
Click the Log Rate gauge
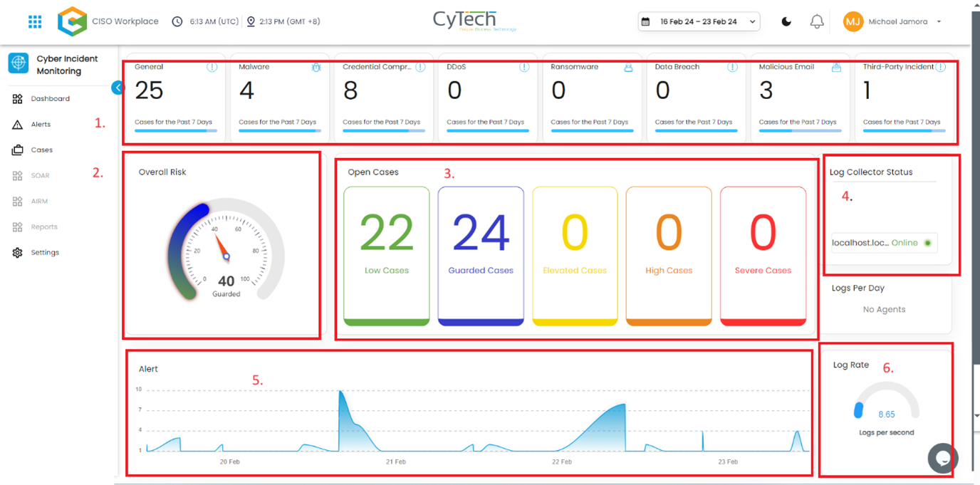pyautogui.click(x=887, y=402)
